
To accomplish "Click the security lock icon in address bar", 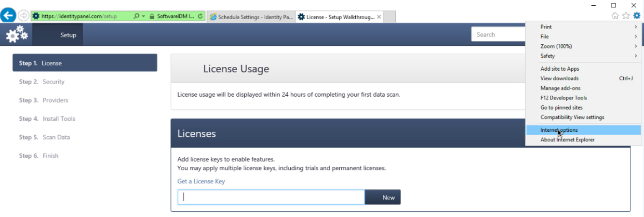I will point(152,16).
